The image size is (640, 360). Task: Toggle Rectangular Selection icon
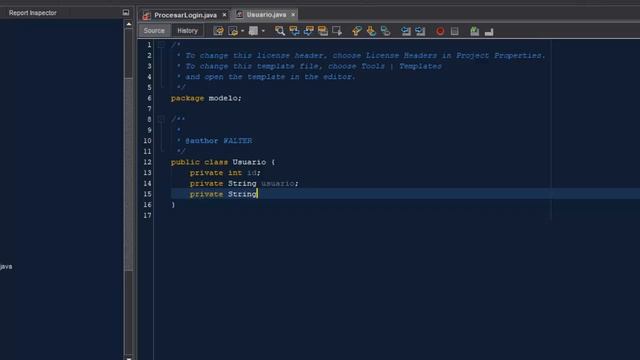coord(337,31)
